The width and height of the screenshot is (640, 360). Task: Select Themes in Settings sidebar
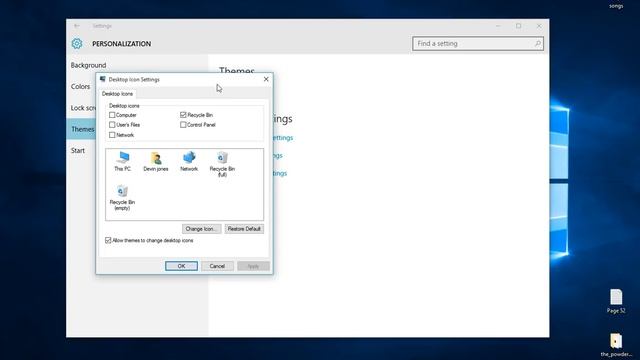(x=82, y=129)
